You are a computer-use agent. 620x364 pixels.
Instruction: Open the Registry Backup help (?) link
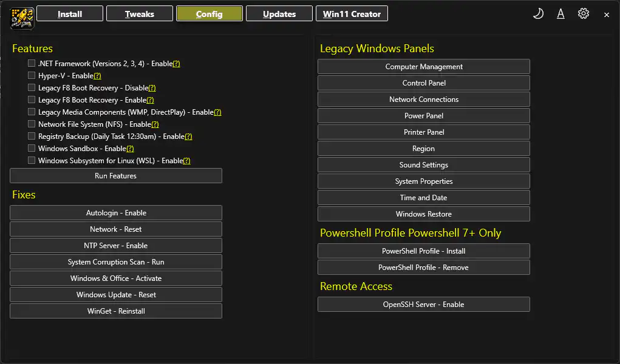tap(189, 136)
